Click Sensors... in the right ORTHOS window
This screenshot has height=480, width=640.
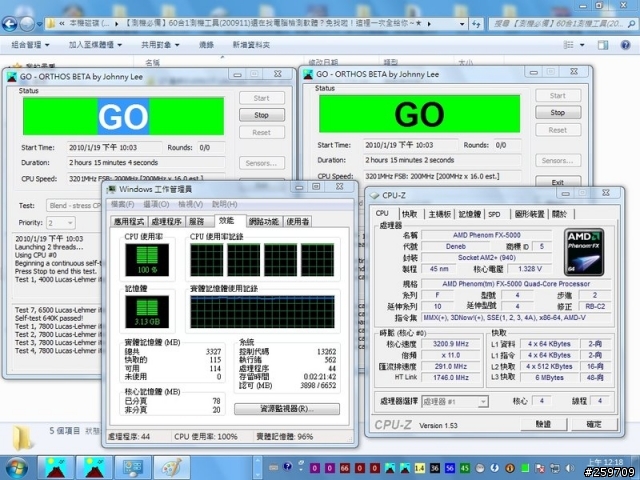tap(558, 161)
